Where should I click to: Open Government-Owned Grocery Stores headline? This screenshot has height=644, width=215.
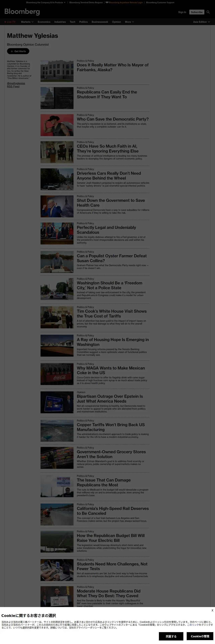[111, 454]
